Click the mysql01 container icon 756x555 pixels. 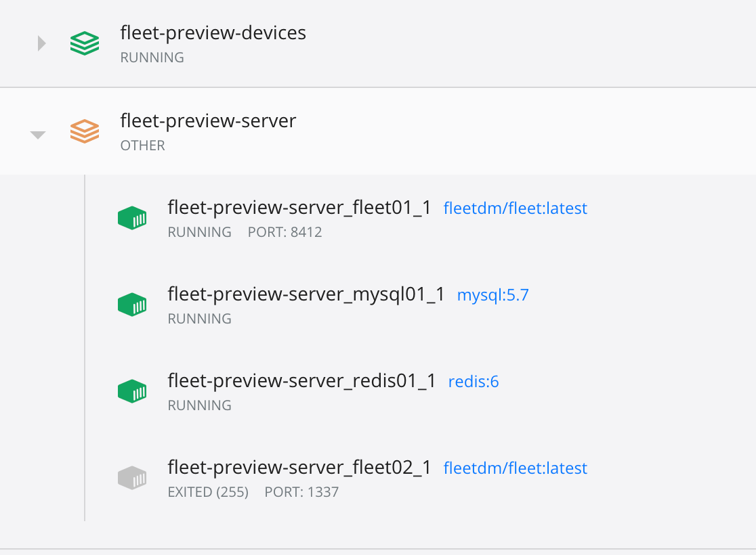132,305
